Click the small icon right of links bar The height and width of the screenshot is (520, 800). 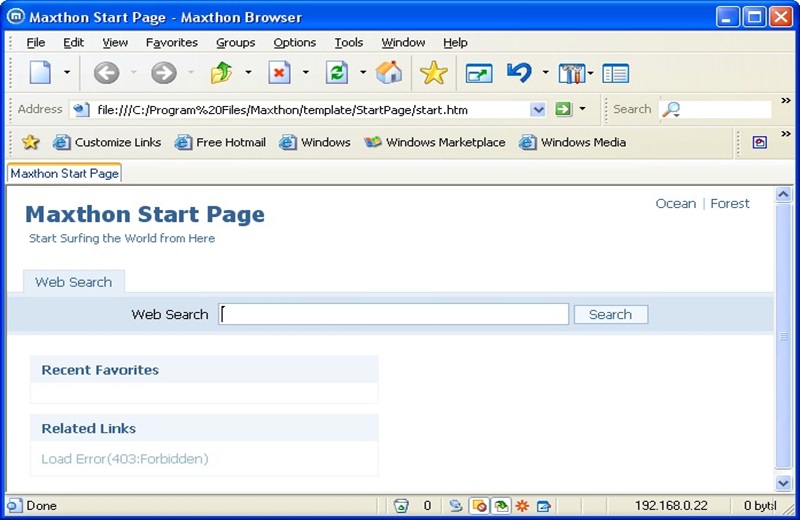760,142
